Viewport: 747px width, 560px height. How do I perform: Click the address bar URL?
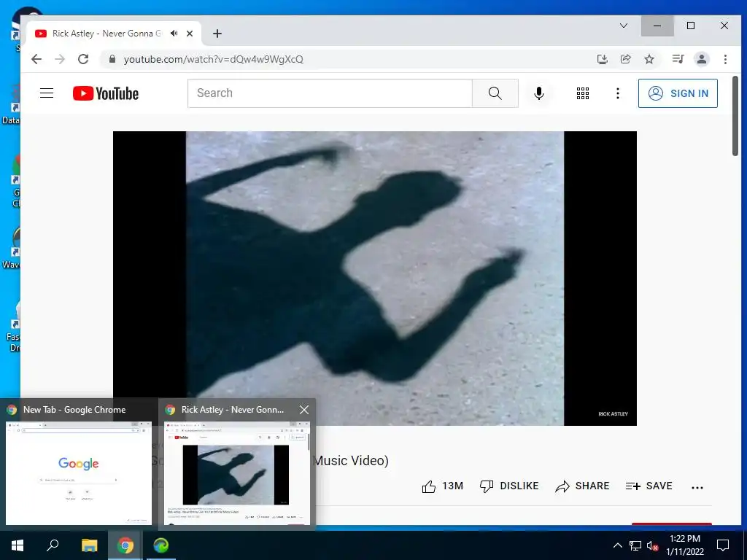[214, 59]
